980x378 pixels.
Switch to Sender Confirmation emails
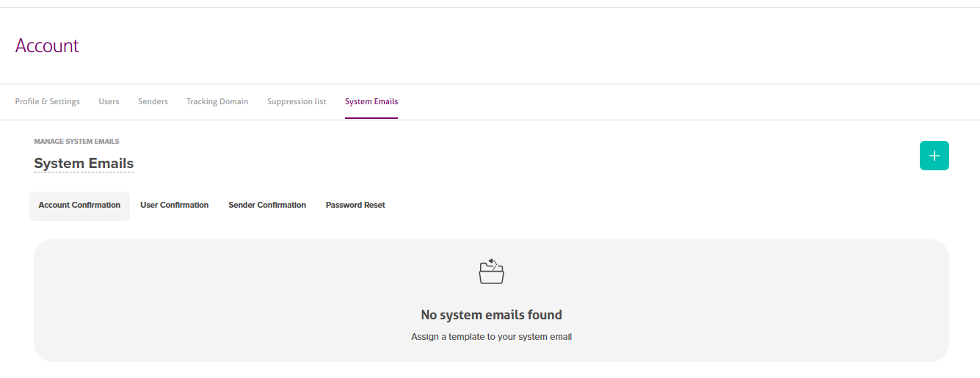pos(267,206)
